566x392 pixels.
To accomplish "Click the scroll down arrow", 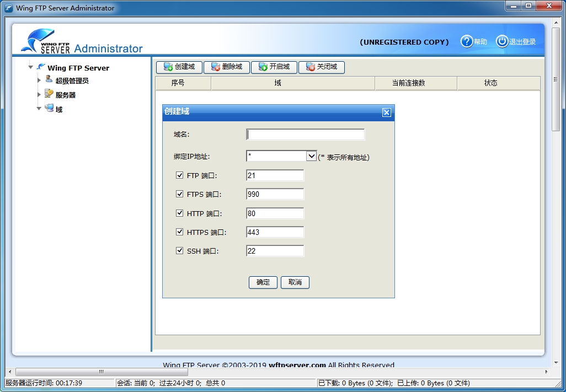I will pyautogui.click(x=556, y=363).
